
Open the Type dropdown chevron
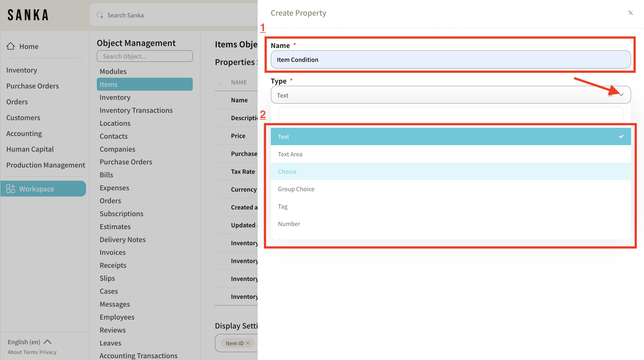[x=621, y=95]
